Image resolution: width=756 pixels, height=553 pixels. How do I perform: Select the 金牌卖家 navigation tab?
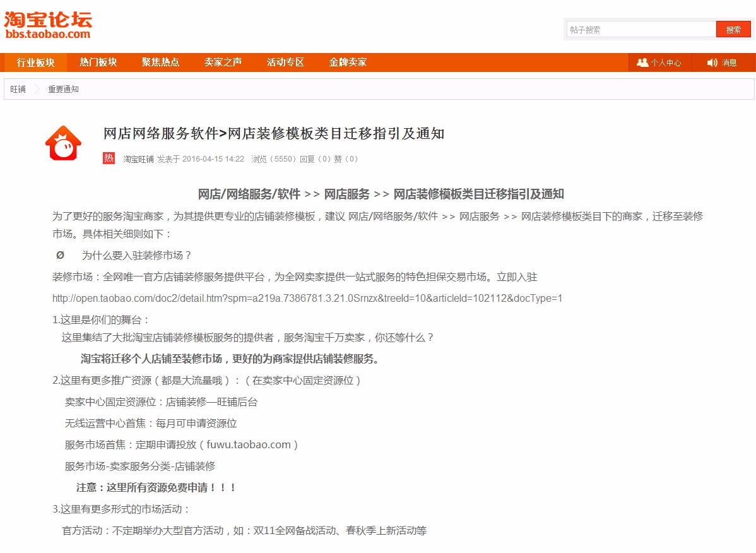click(348, 62)
